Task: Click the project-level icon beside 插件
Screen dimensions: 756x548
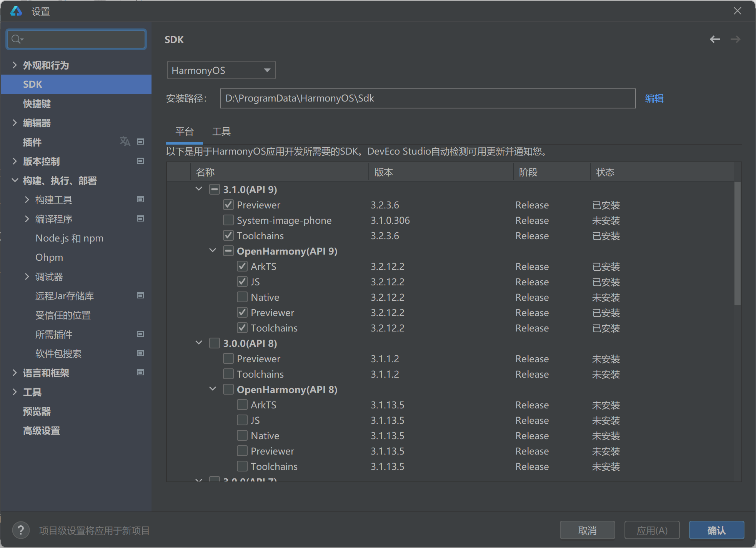Action: pos(140,142)
